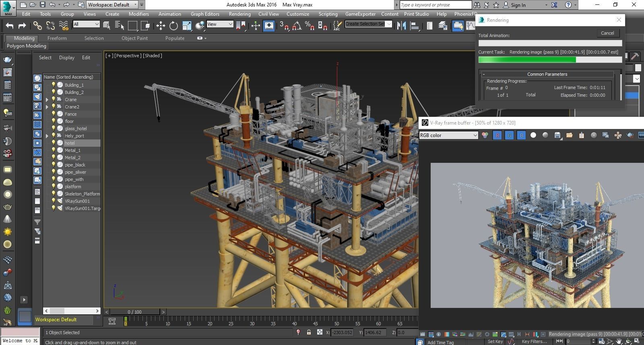This screenshot has width=644, height=345.
Task: Click the Mirror tool icon
Action: point(401,25)
